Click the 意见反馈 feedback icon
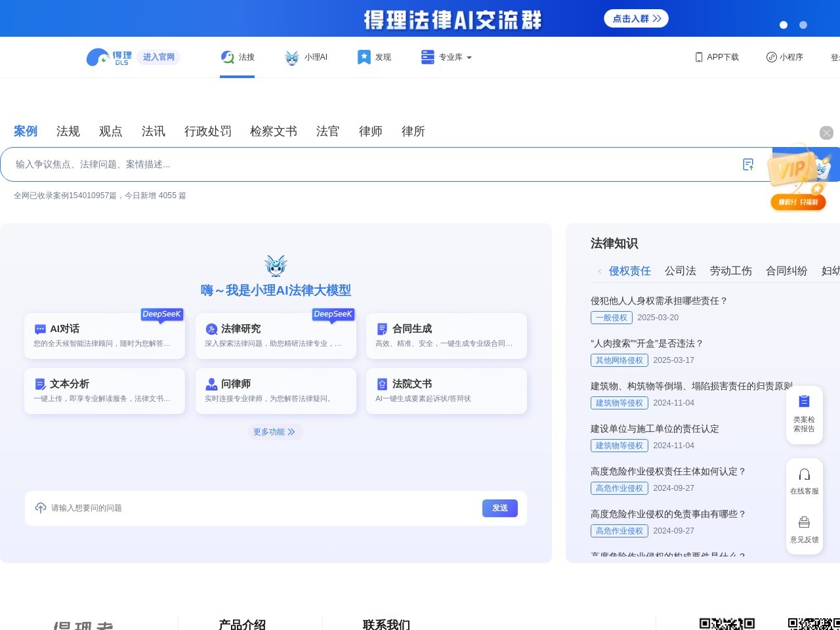The width and height of the screenshot is (840, 630). point(804,522)
